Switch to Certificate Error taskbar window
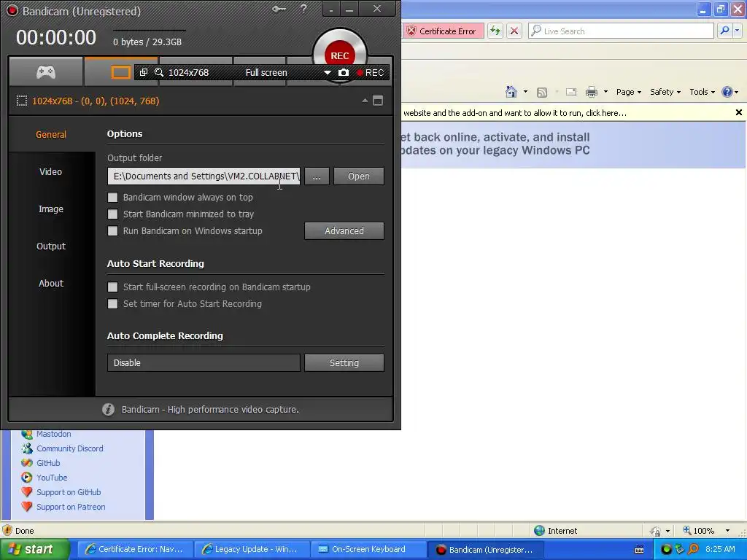This screenshot has width=747, height=560. point(134,549)
